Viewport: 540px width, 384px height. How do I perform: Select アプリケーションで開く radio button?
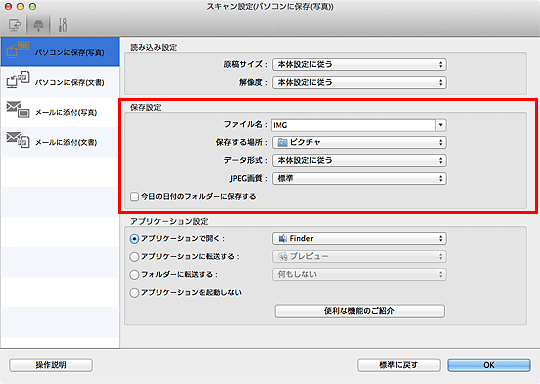134,239
